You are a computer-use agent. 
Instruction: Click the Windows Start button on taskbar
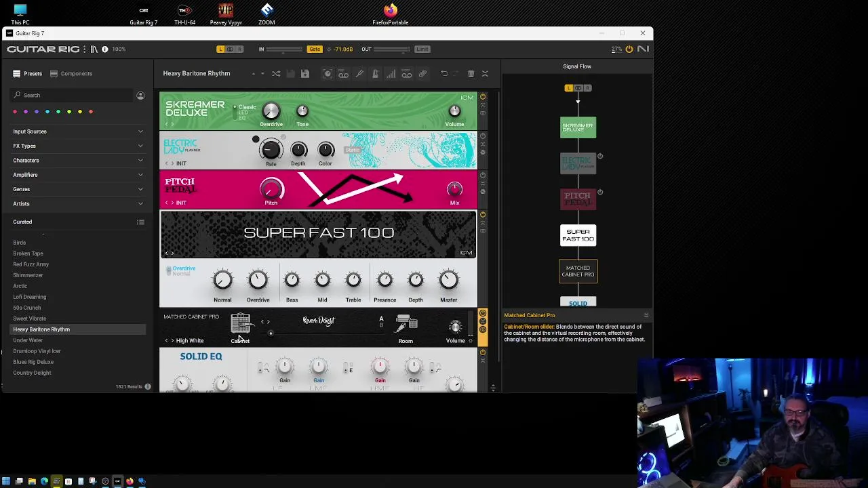(6, 481)
